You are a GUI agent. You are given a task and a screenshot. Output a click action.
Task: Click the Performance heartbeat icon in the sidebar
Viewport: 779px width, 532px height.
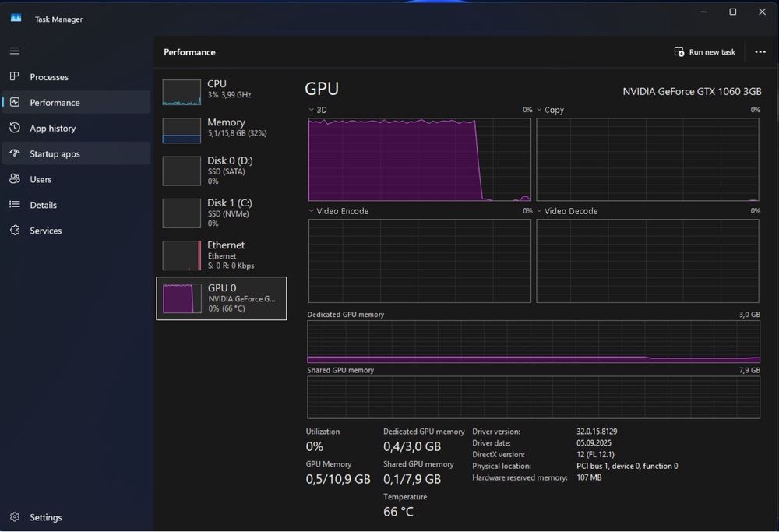tap(15, 102)
